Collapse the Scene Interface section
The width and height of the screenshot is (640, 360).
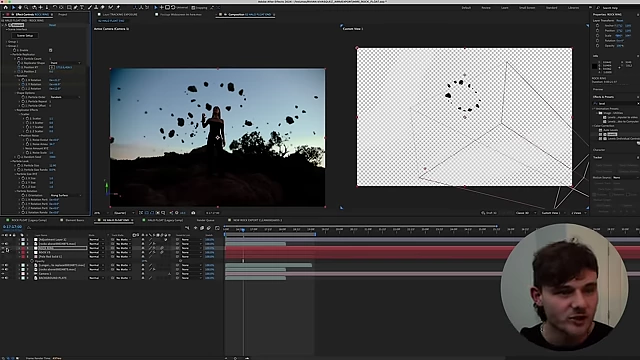pyautogui.click(x=7, y=29)
